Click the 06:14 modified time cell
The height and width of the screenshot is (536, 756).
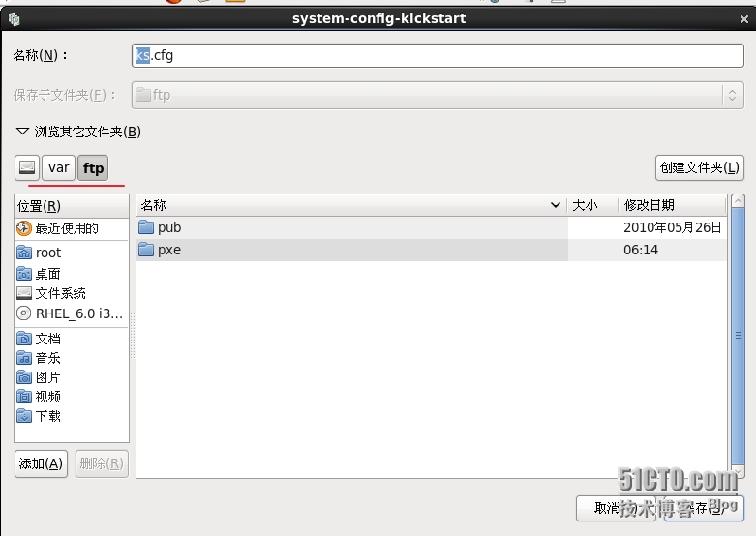pos(641,250)
